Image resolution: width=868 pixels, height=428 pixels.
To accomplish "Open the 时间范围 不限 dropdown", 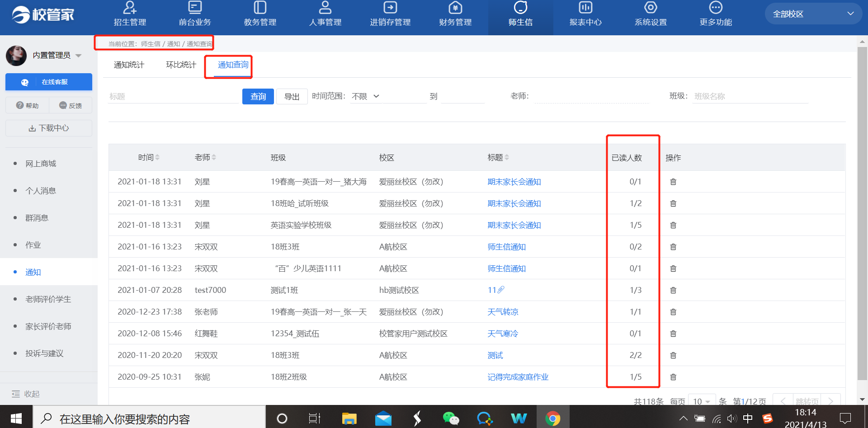I will pos(366,96).
